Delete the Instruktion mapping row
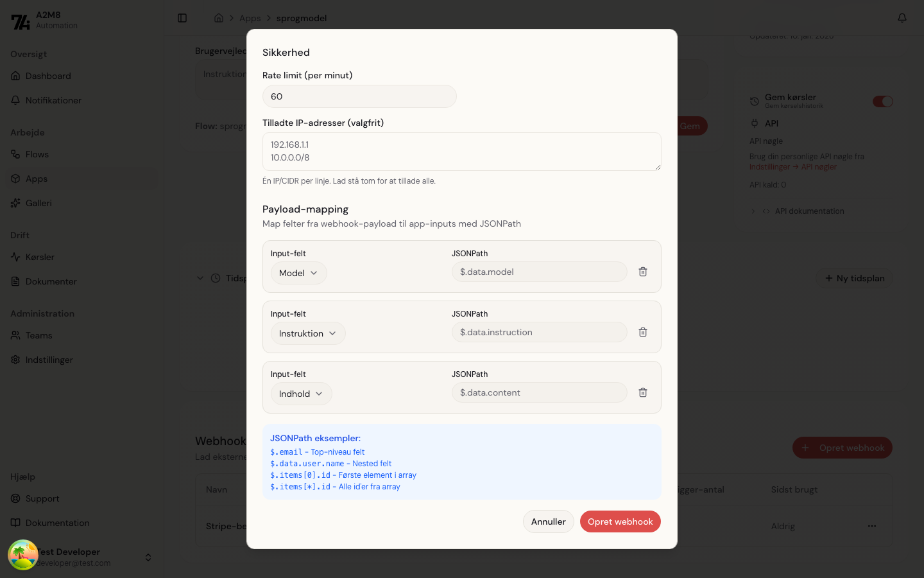 pyautogui.click(x=643, y=332)
